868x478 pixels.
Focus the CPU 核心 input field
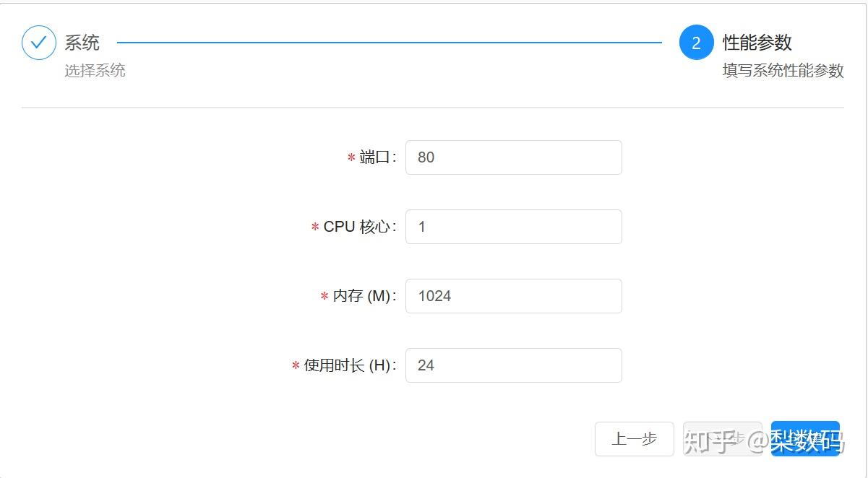(x=513, y=227)
